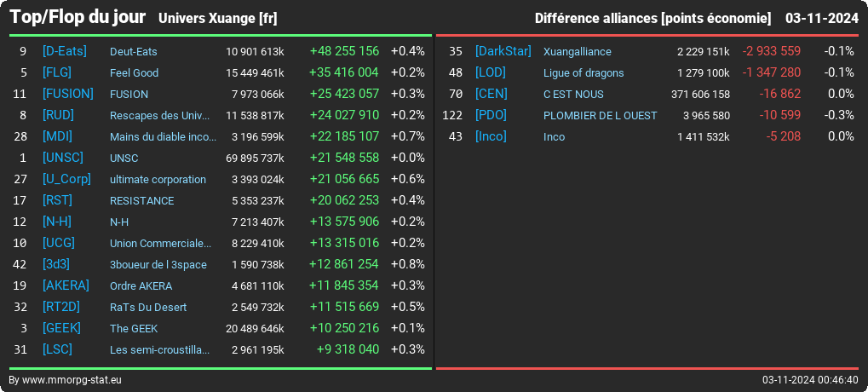Click the [CEN] alliance tag
This screenshot has height=392, width=868.
pyautogui.click(x=491, y=94)
